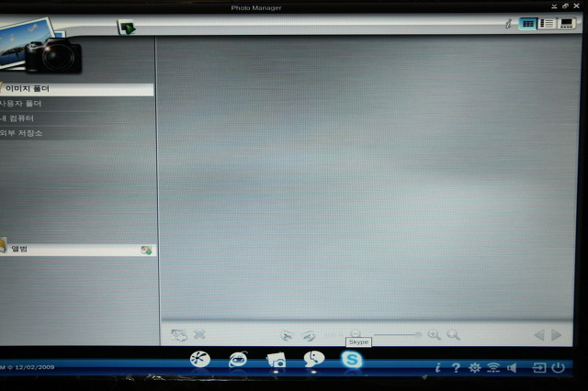Click the exit to OS icon
This screenshot has height=391, width=588.
click(x=539, y=368)
